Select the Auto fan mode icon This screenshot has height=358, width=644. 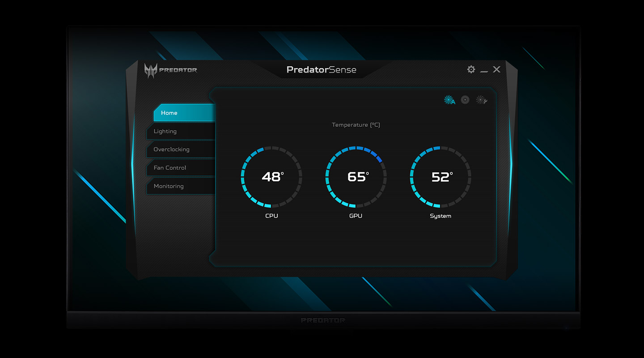[x=449, y=100]
